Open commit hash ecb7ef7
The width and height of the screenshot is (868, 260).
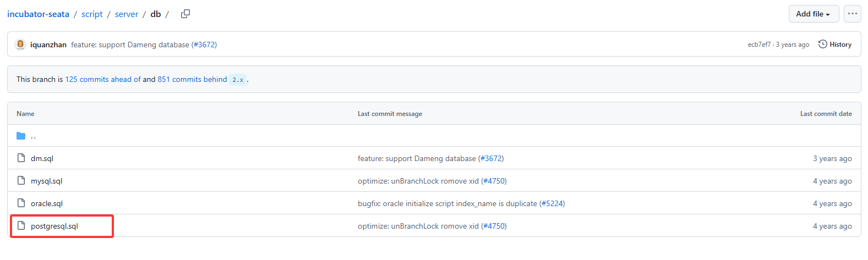coord(759,45)
